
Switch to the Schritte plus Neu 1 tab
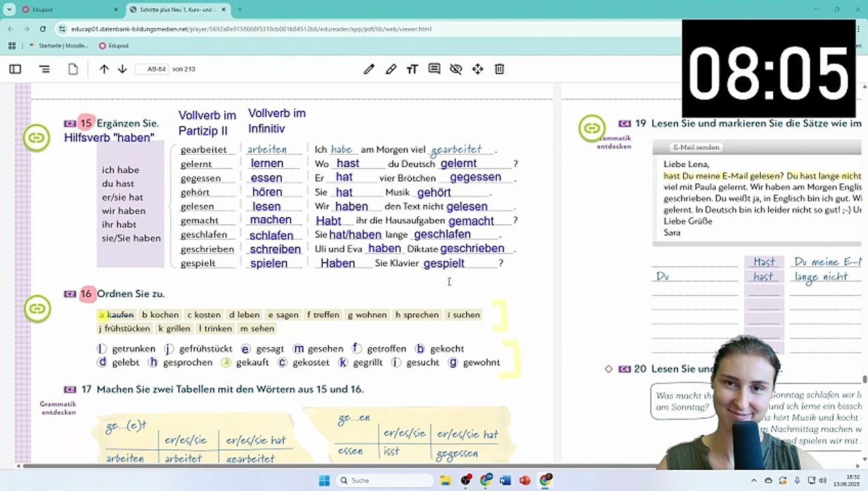tap(177, 10)
